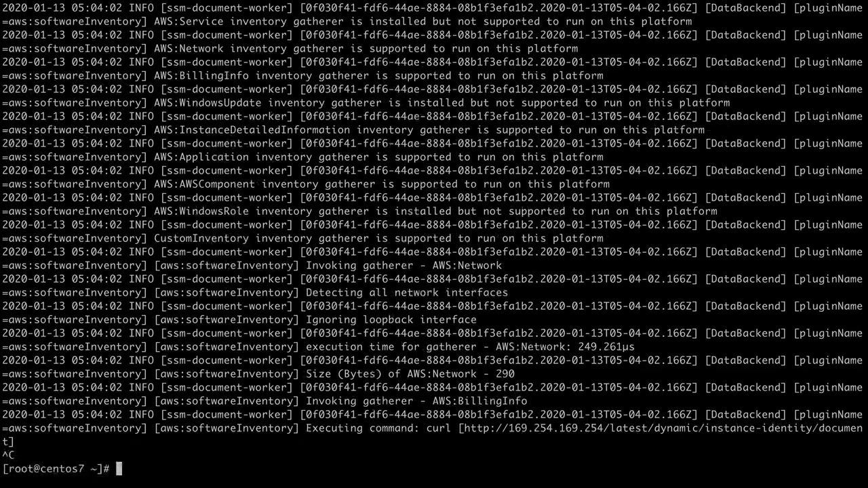
Task: Click 'Invoking gatherer - AWS:Network' log line
Action: click(x=403, y=265)
